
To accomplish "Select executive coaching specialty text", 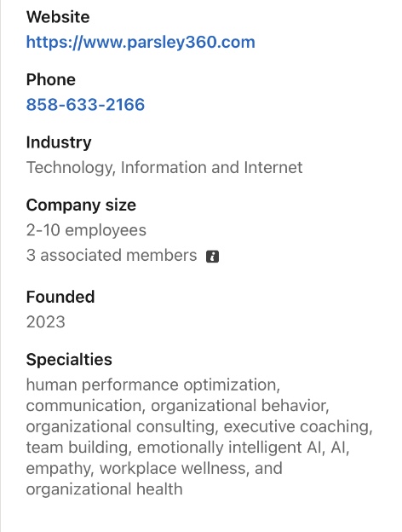I will [x=297, y=427].
